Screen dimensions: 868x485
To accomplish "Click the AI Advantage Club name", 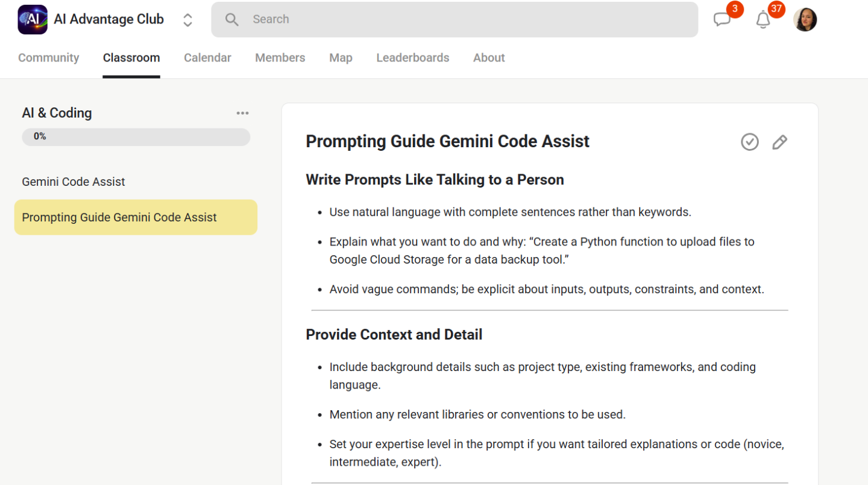I will (109, 19).
